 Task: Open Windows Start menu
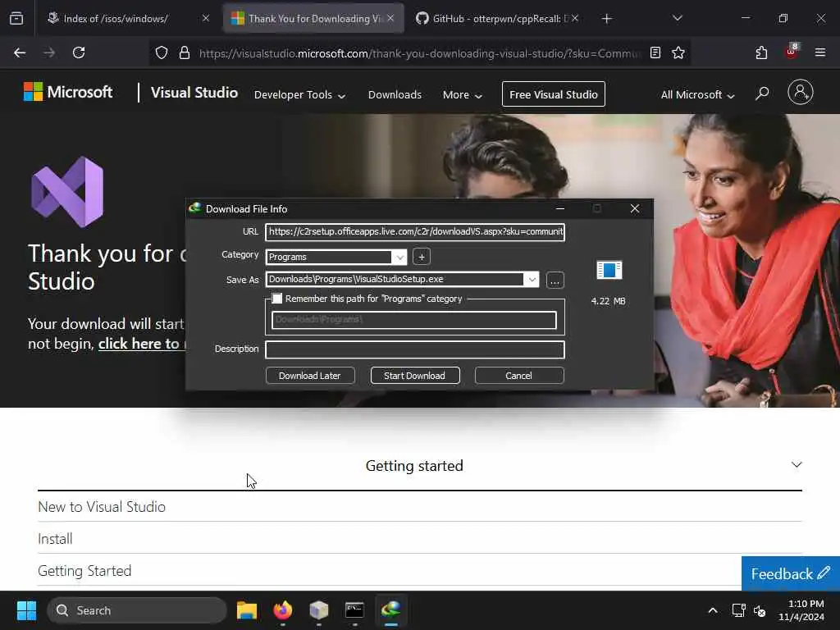26,610
